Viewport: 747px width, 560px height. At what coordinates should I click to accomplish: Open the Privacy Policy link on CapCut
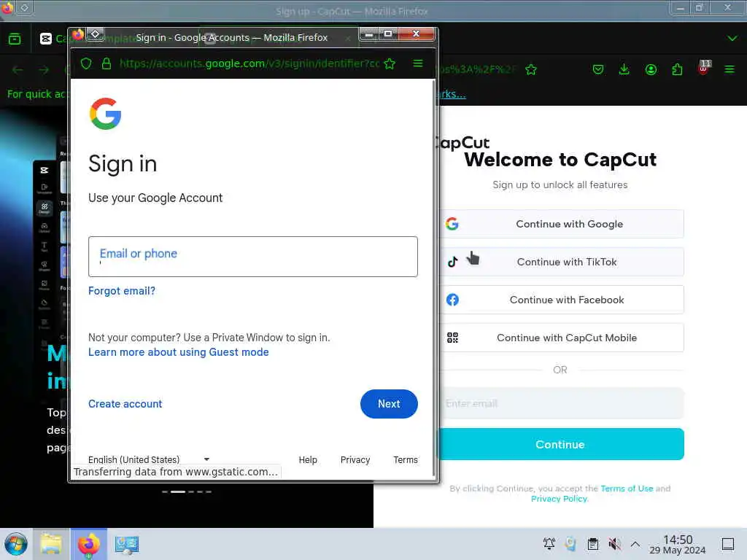pyautogui.click(x=560, y=499)
